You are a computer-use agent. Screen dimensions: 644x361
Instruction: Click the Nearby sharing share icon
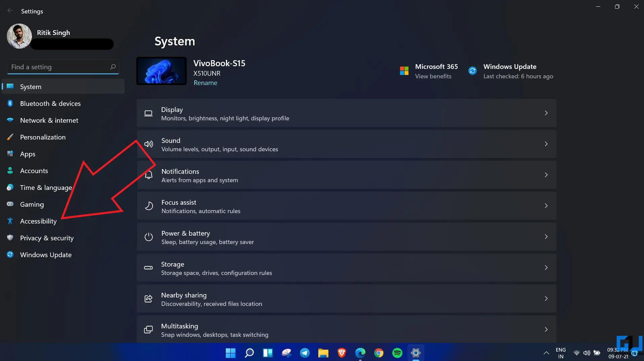[x=148, y=299]
